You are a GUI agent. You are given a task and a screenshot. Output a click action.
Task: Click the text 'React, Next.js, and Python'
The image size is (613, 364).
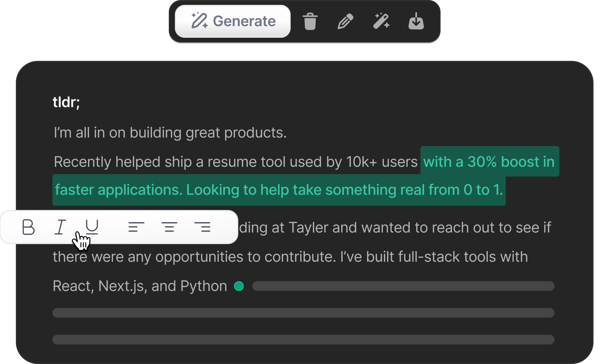click(140, 286)
